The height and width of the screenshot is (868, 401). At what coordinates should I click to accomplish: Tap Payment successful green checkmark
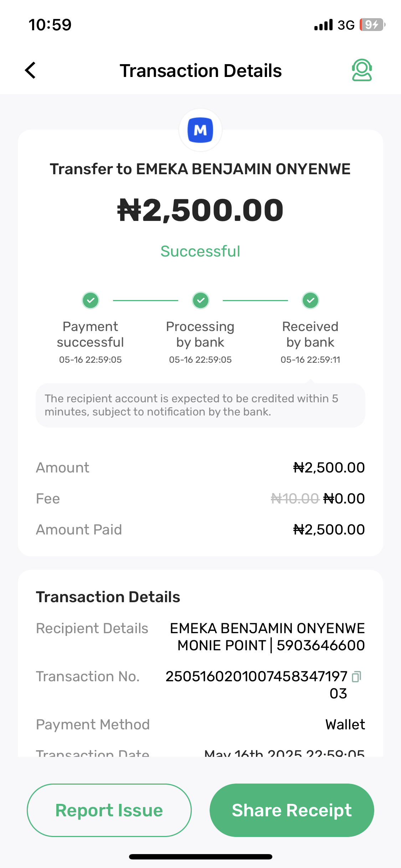coord(91,300)
